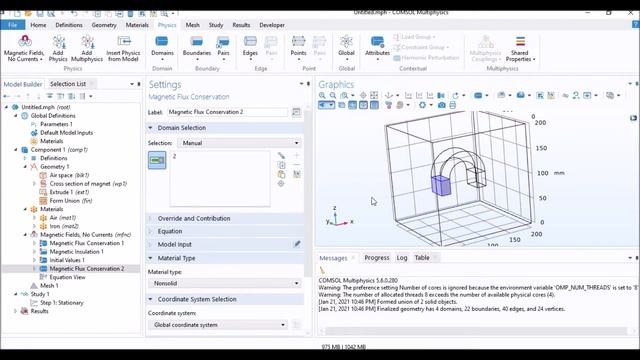Click the domain selection list box

click(220, 178)
